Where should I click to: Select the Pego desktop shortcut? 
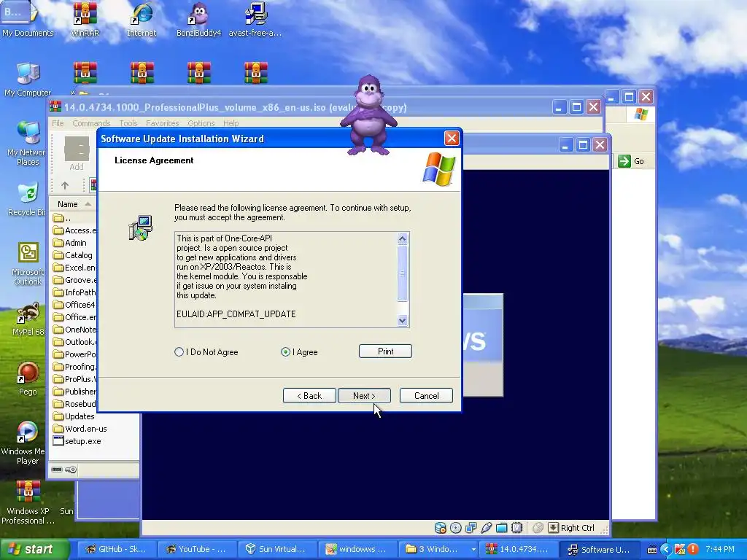[28, 379]
